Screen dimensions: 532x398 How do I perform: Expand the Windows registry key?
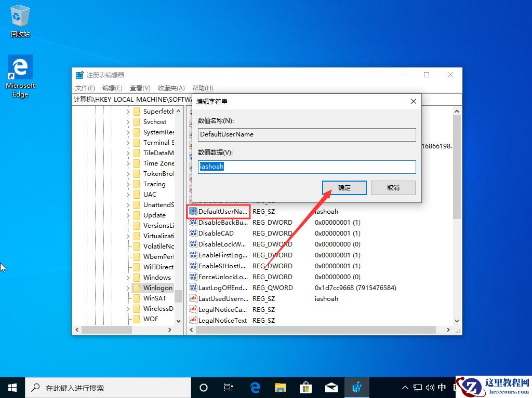pos(127,277)
